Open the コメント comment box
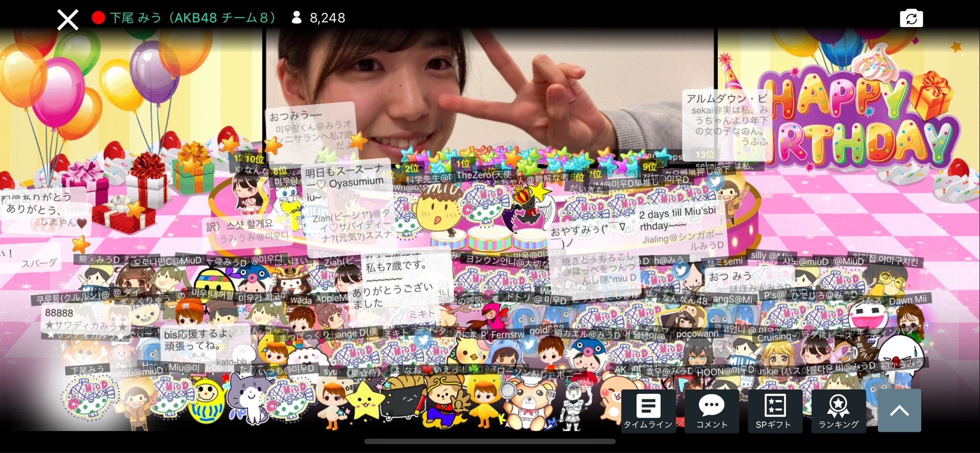Screen dimensions: 980x453 (712, 411)
